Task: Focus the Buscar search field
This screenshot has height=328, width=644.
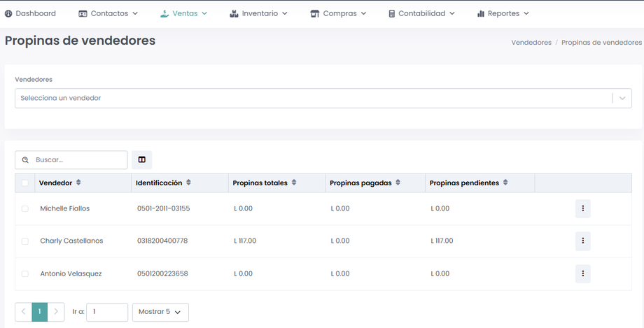Action: tap(78, 160)
